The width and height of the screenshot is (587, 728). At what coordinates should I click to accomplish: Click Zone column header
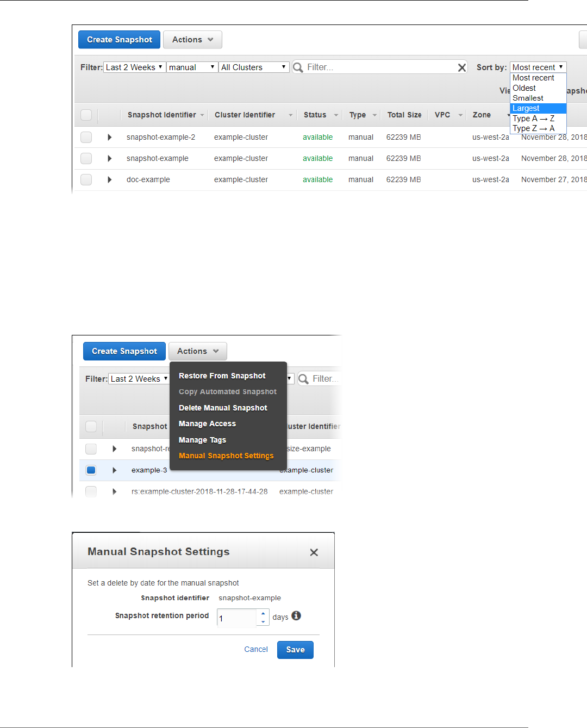click(x=482, y=115)
